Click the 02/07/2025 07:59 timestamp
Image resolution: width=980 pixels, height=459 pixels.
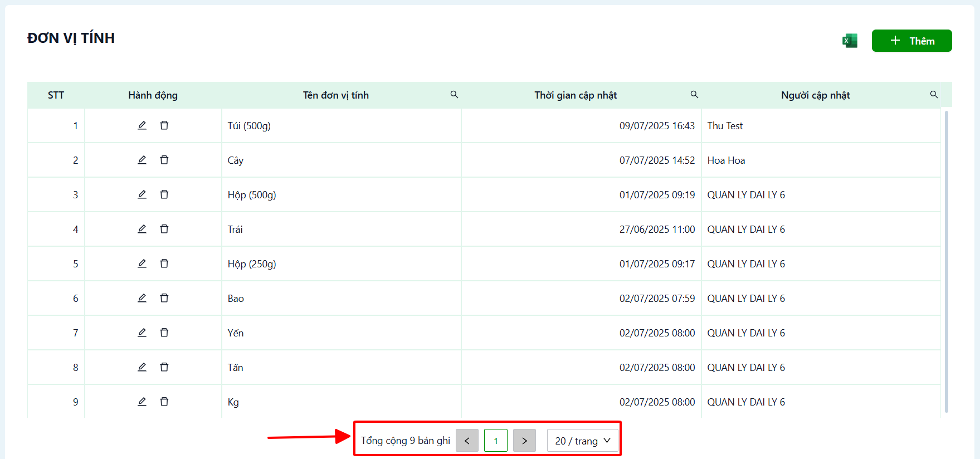657,299
